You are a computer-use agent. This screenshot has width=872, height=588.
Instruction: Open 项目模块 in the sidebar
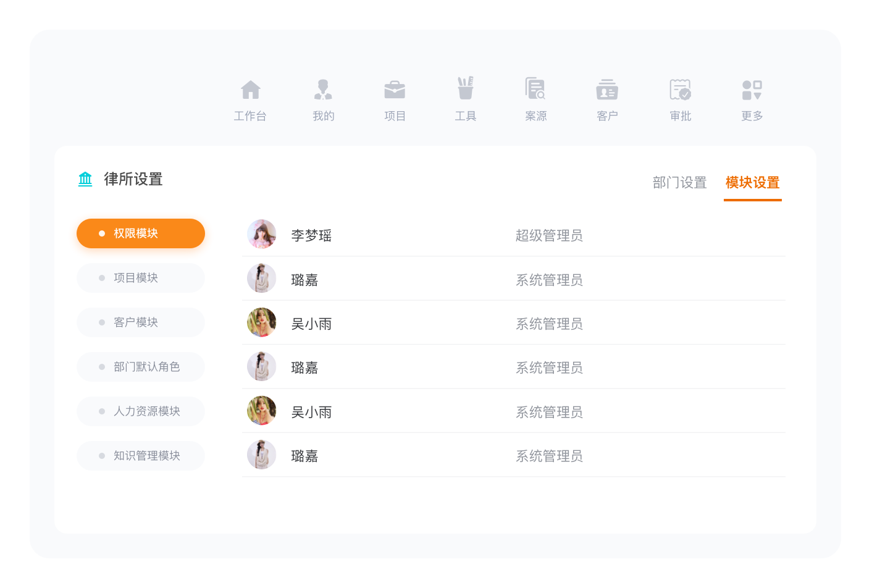tap(141, 278)
